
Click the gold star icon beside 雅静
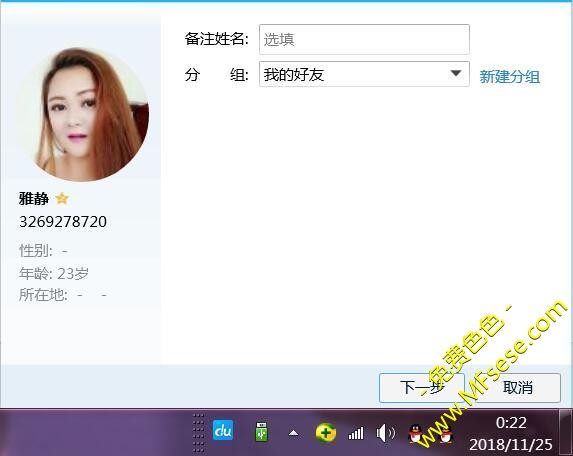[62, 198]
